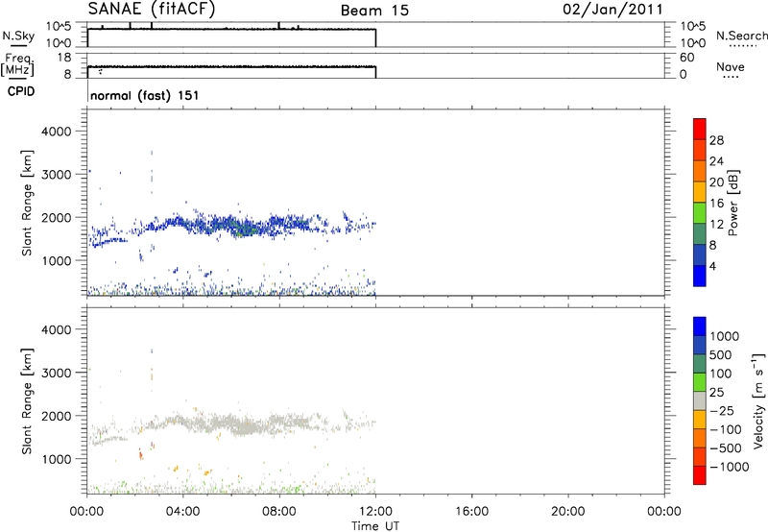Select the 'Time UT' axis title
Image resolution: width=768 pixels, height=532 pixels.
(x=375, y=526)
